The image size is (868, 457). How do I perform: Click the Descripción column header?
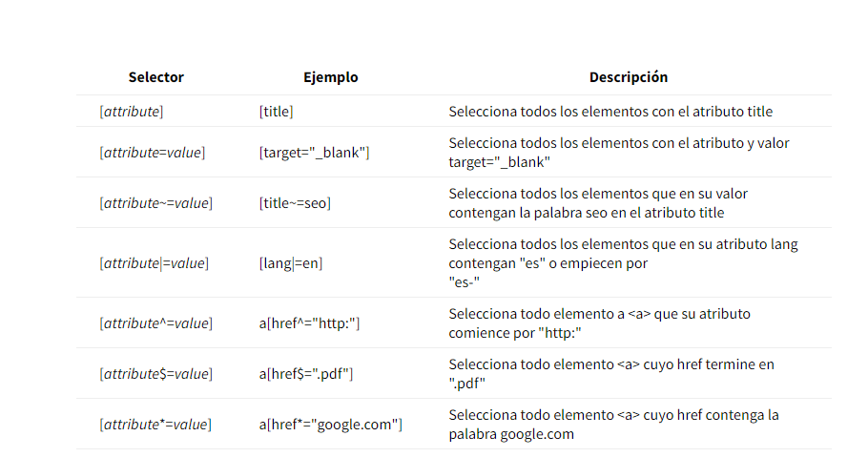pos(628,77)
